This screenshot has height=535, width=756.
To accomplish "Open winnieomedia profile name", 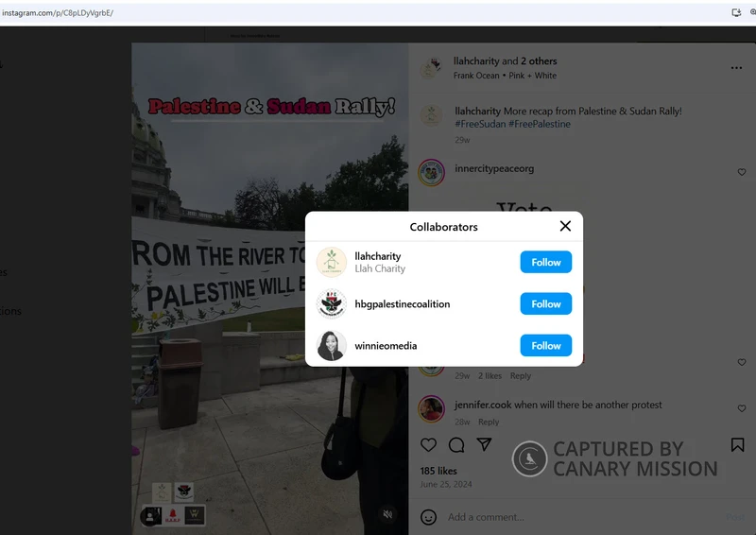I will point(386,345).
